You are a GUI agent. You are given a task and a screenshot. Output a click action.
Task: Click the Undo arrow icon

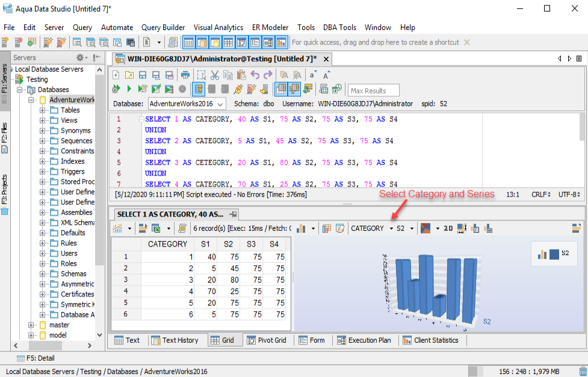[x=255, y=75]
